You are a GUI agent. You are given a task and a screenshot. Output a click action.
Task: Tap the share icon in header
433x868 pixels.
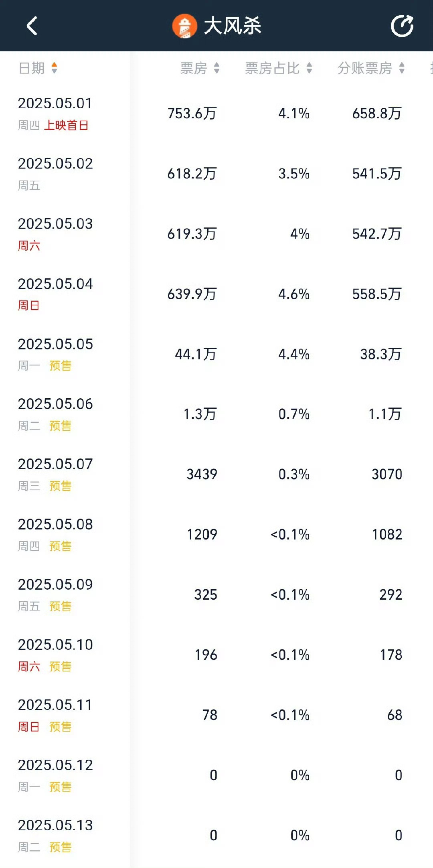[x=402, y=26]
